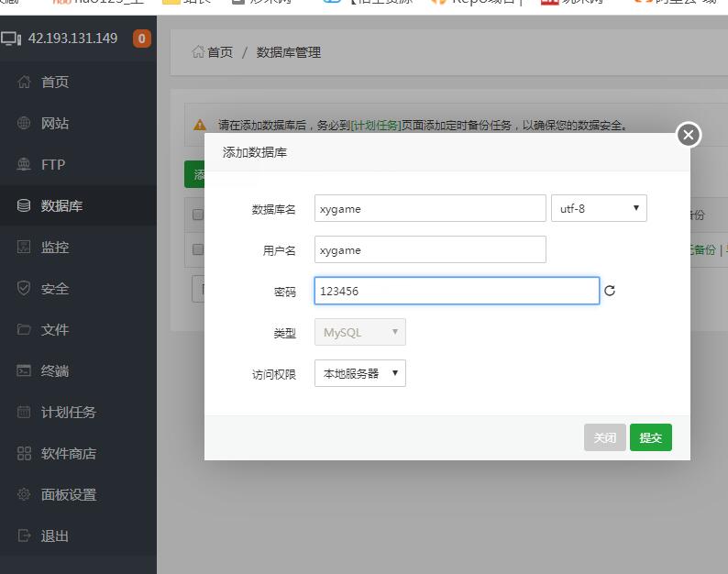Open the MySQL type dropdown
728x574 pixels.
(359, 332)
